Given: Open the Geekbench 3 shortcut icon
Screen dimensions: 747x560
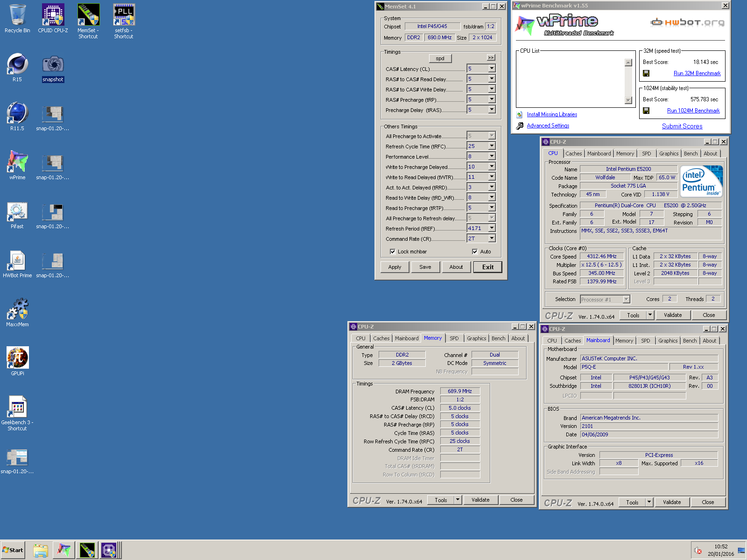Looking at the screenshot, I should pyautogui.click(x=17, y=413).
